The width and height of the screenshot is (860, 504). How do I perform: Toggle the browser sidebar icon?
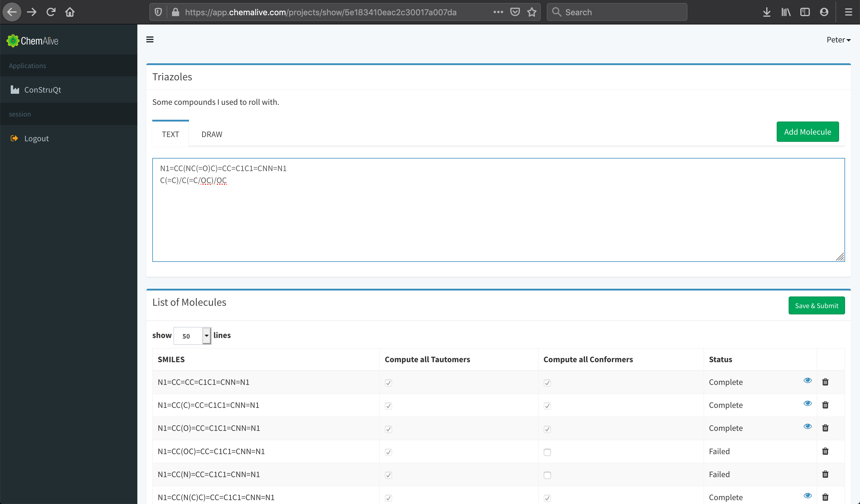pyautogui.click(x=805, y=12)
